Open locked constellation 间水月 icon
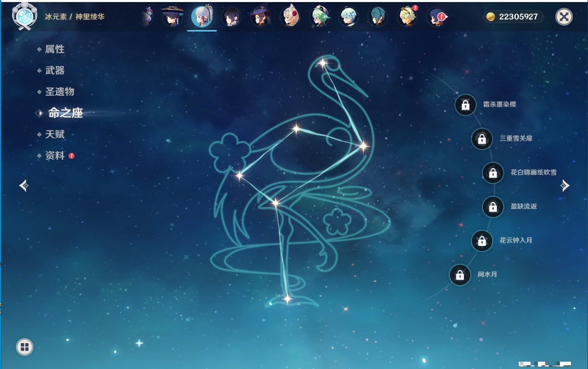This screenshot has width=588, height=369. [460, 275]
